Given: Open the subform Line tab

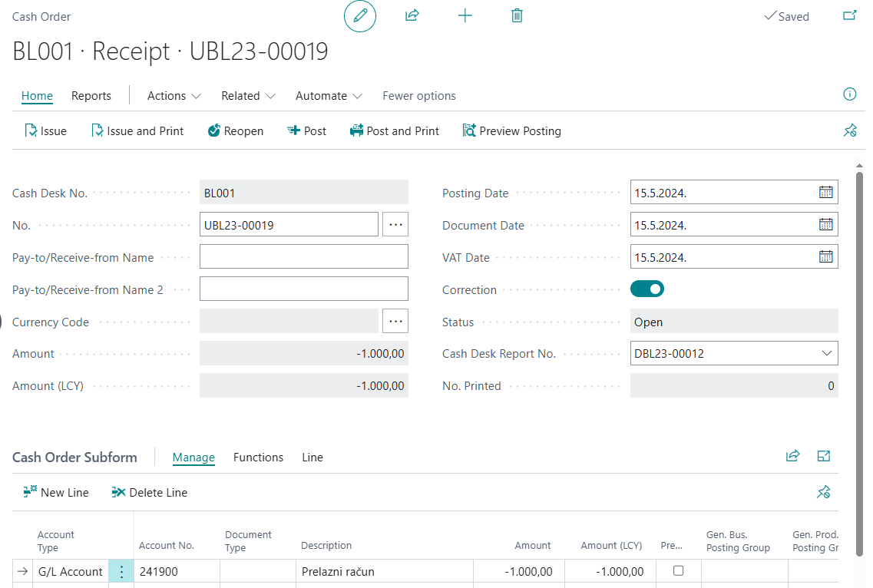Looking at the screenshot, I should click(312, 458).
